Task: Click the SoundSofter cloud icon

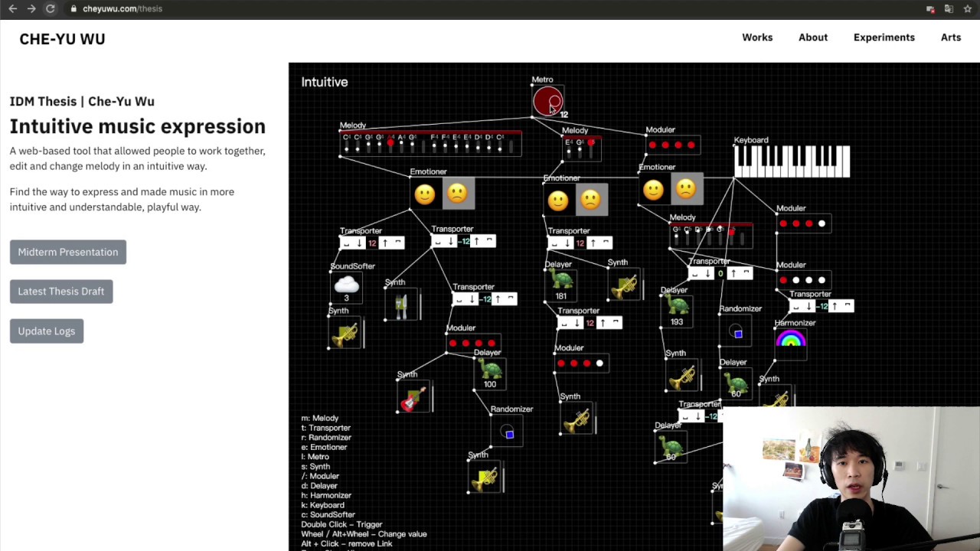Action: tap(347, 285)
